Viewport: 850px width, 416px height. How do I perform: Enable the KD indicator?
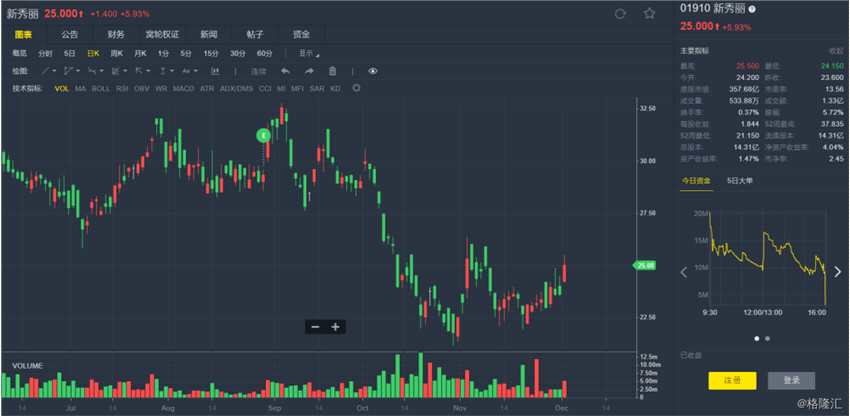click(x=336, y=88)
